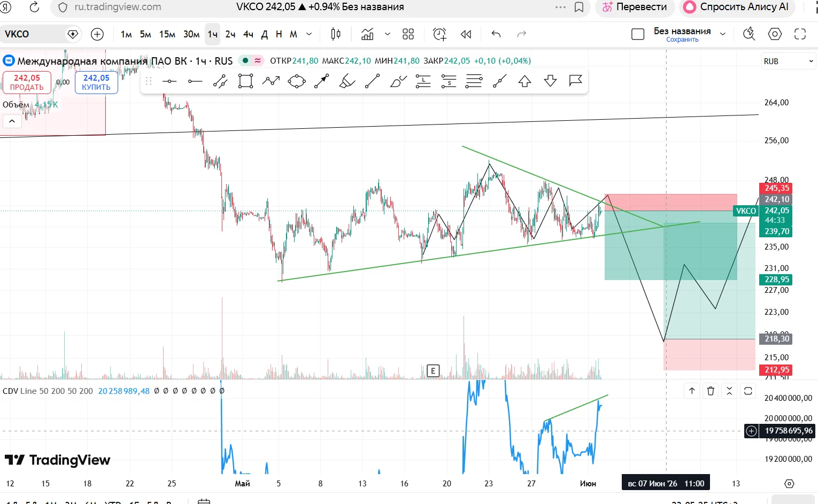Toggle the market status indicator pill
The image size is (818, 504).
click(251, 60)
